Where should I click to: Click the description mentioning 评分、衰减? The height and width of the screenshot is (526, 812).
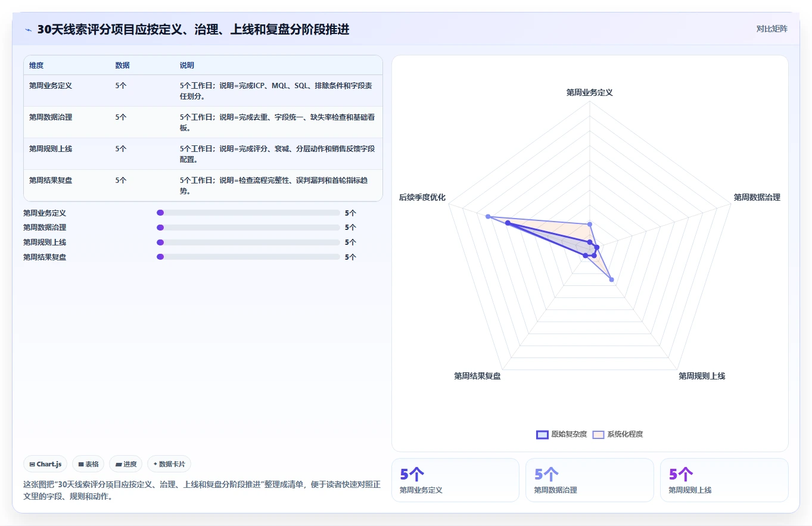click(277, 154)
